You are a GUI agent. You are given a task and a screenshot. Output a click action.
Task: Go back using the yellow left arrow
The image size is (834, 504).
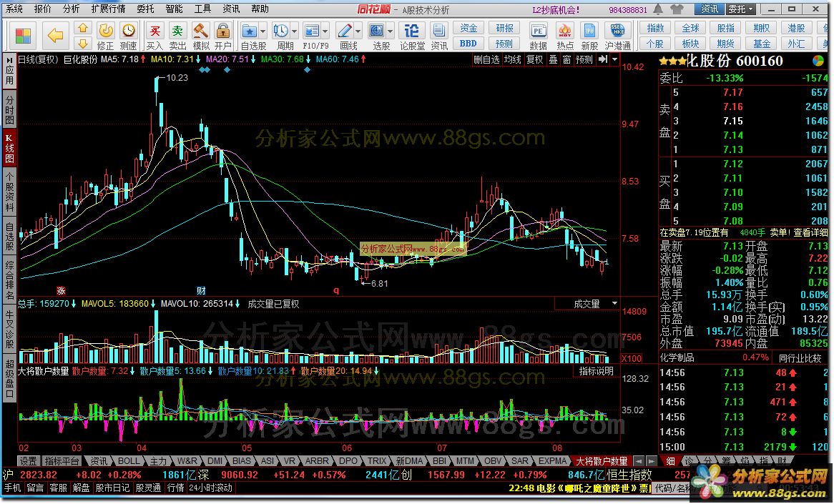55,36
